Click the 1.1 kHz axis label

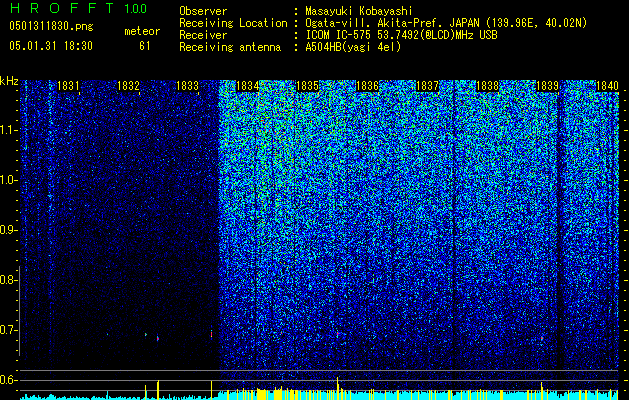click(8, 130)
